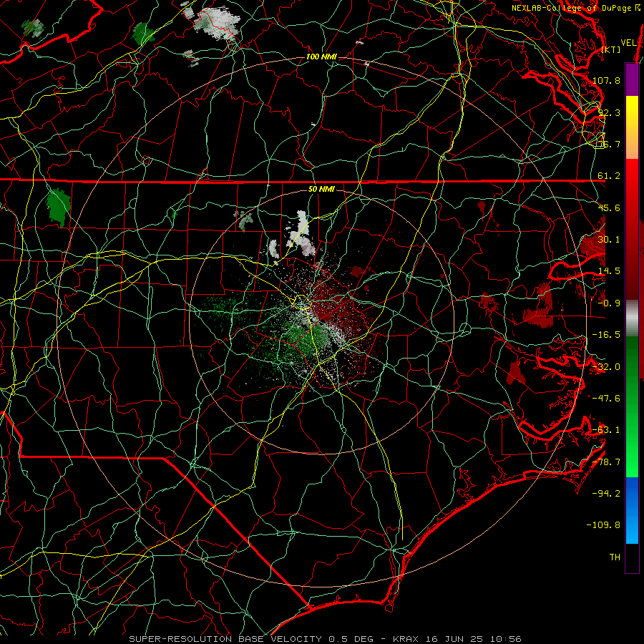Image resolution: width=644 pixels, height=644 pixels.
Task: Click the blue color bar segment
Action: pyautogui.click(x=632, y=493)
